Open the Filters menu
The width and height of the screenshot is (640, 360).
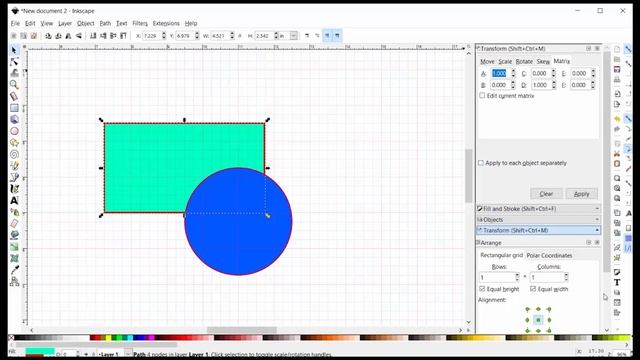pos(140,23)
